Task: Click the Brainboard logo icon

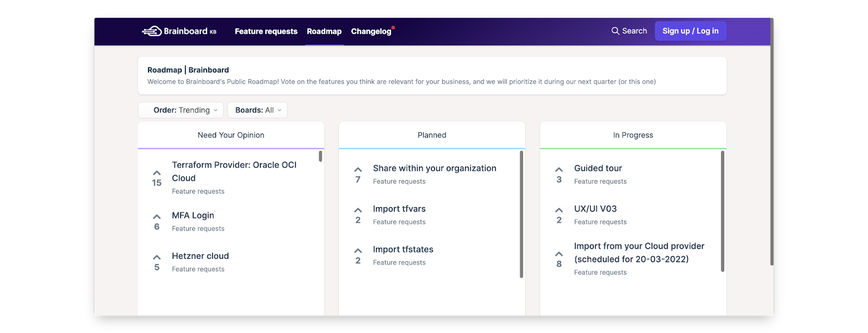Action: coord(152,31)
